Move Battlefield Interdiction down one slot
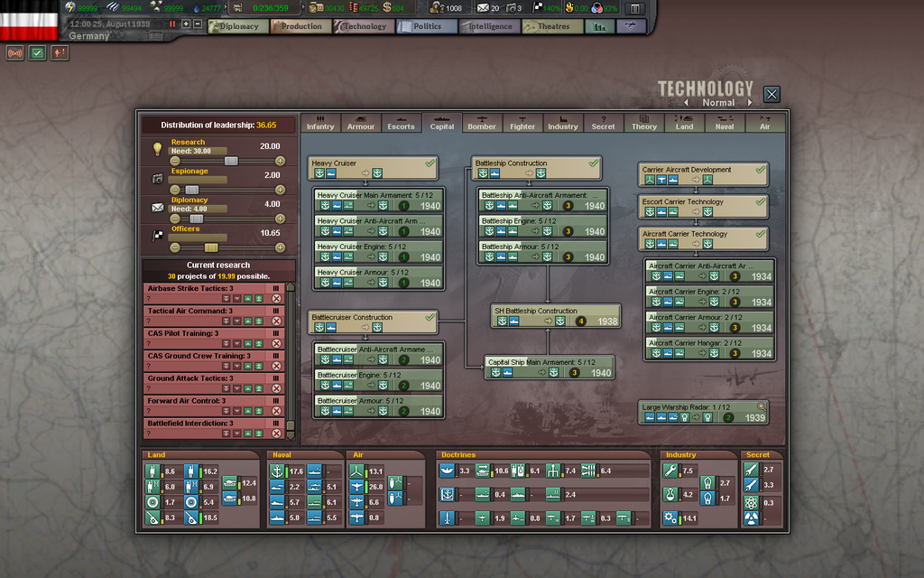The image size is (924, 578). point(237,433)
